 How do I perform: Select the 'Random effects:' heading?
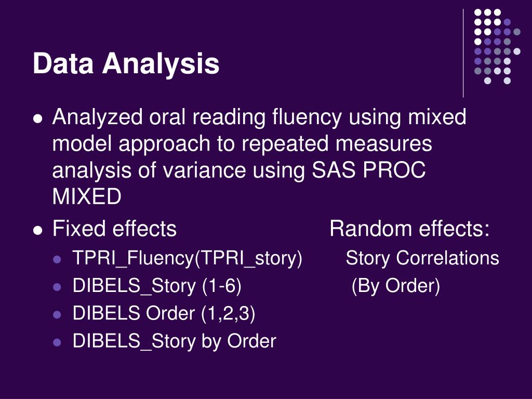tap(410, 229)
